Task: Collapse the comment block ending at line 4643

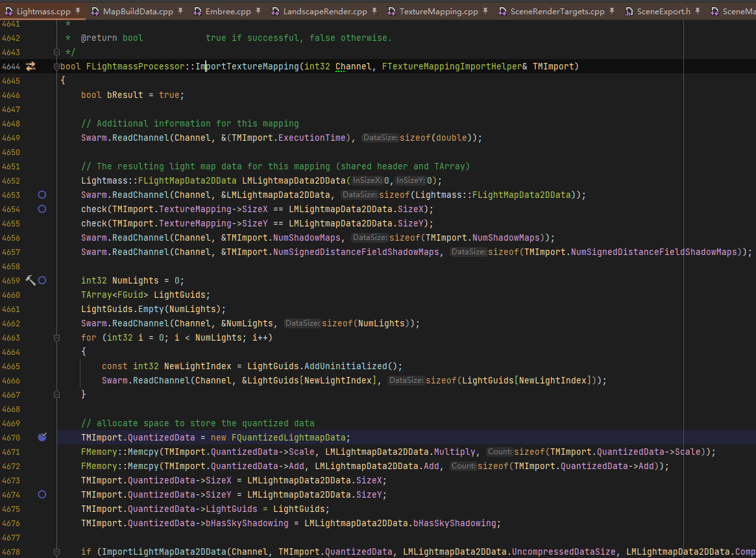Action: coord(57,52)
